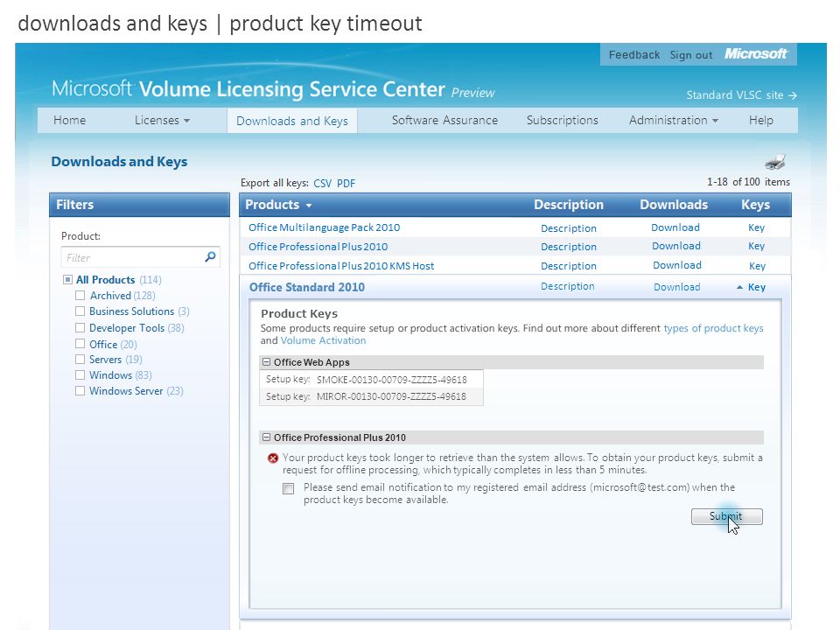
Task: Open the Licenses dropdown menu
Action: pos(163,120)
